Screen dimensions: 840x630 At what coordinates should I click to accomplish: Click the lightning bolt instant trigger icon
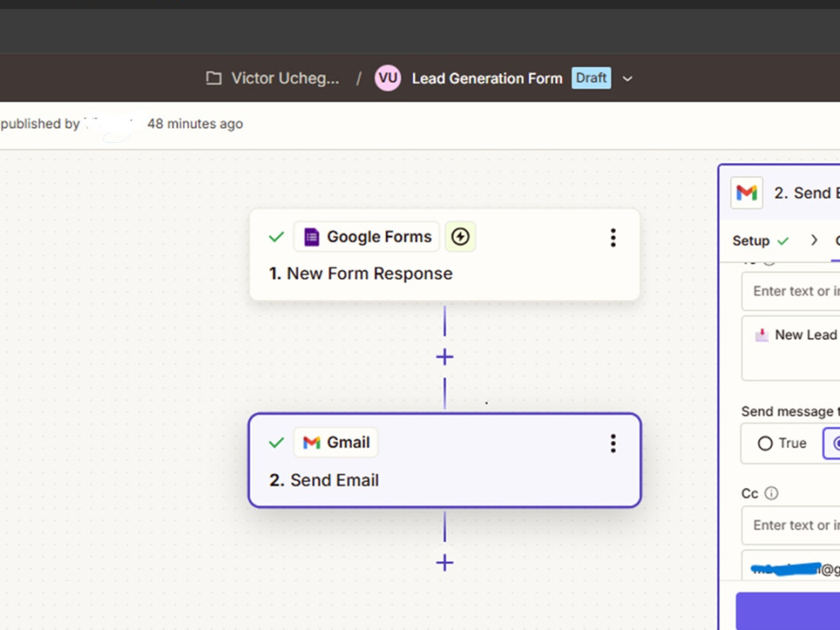460,236
